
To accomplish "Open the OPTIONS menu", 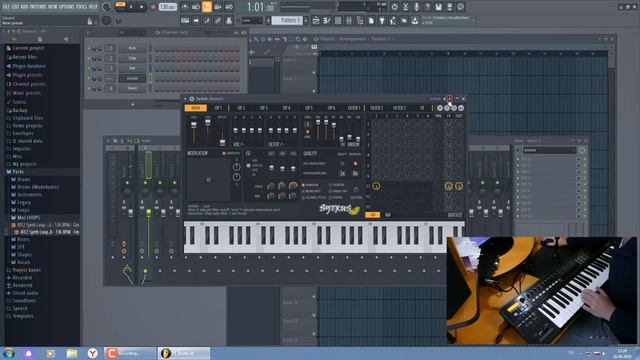I will pyautogui.click(x=67, y=7).
